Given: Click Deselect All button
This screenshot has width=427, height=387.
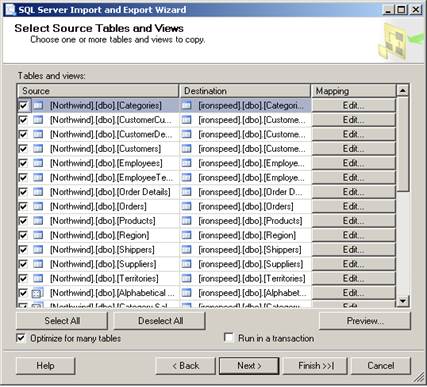Looking at the screenshot, I should (x=160, y=321).
